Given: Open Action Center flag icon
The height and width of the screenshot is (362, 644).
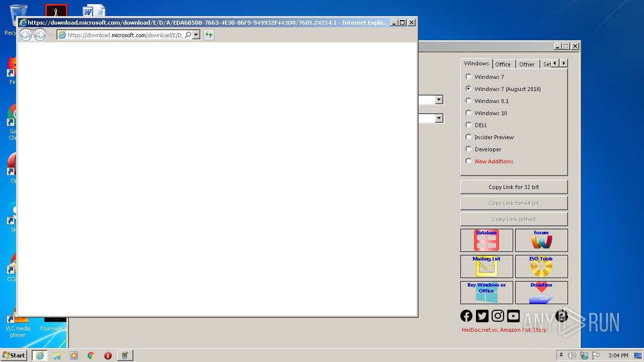Looking at the screenshot, I should click(596, 355).
